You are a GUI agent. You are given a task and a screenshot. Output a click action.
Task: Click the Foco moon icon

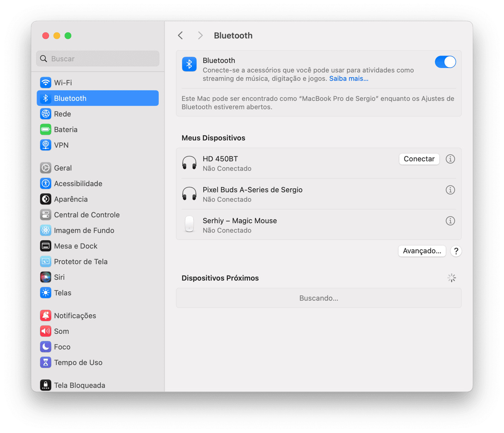46,347
